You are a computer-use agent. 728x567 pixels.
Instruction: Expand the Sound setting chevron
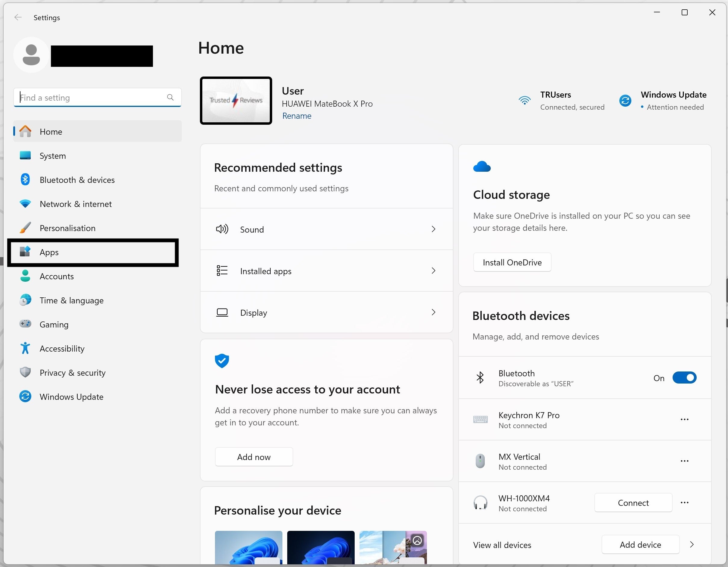pyautogui.click(x=433, y=229)
